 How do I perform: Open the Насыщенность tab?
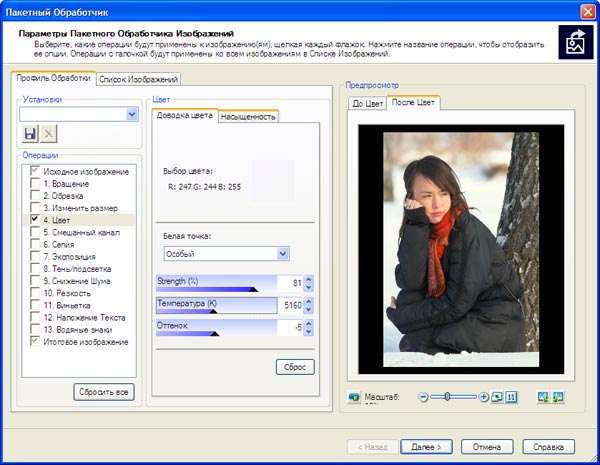point(248,117)
